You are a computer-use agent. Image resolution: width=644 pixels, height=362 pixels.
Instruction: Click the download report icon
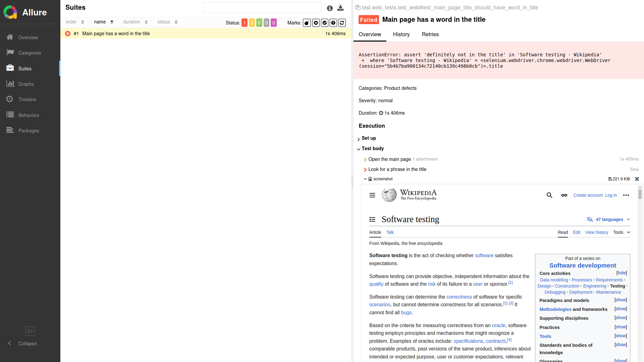[341, 8]
